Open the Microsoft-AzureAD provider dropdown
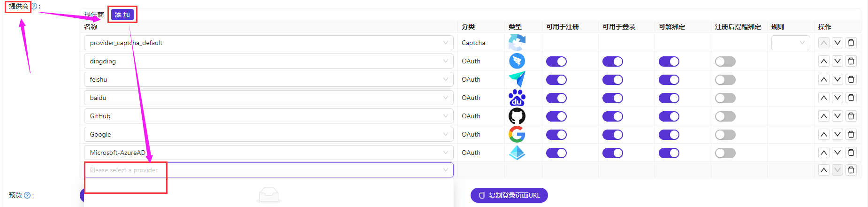The height and width of the screenshot is (207, 868). point(269,153)
